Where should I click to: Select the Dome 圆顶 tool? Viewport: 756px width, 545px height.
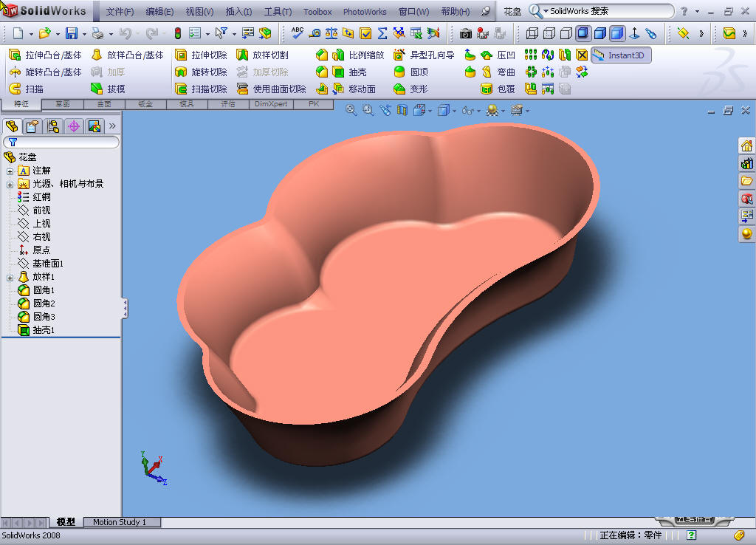click(410, 72)
